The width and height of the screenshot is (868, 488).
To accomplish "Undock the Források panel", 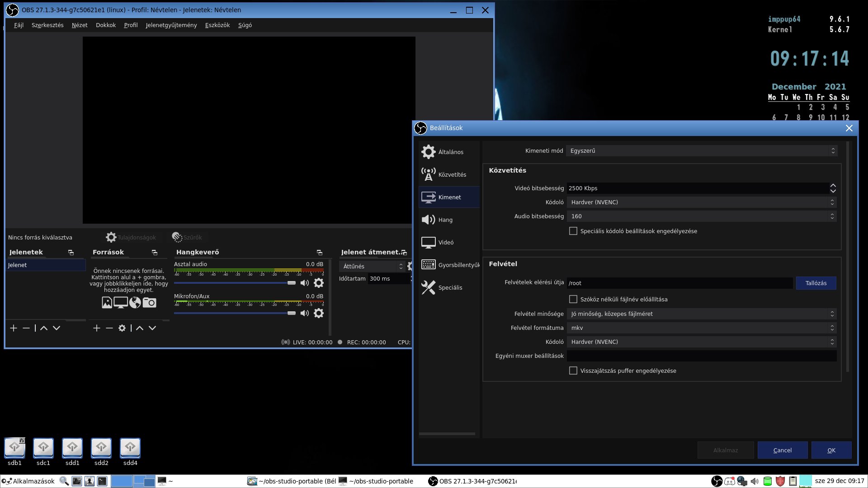I will click(x=155, y=253).
